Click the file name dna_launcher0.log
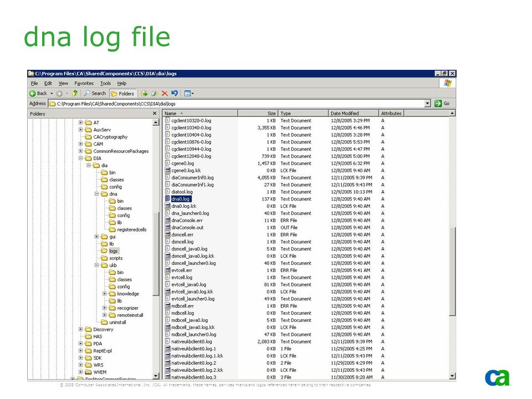Screen dimensions: 532x399 tap(190, 213)
